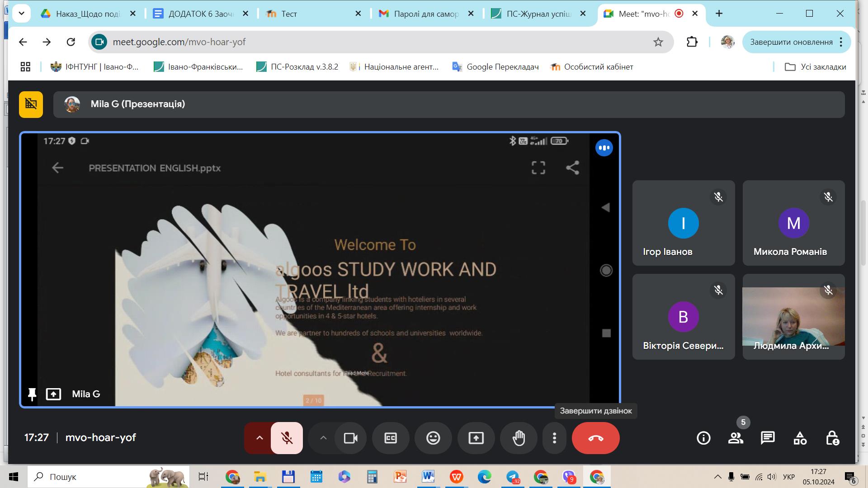Switch to the Наказ_Щодо поді tab
The height and width of the screenshot is (488, 868).
coord(89,14)
